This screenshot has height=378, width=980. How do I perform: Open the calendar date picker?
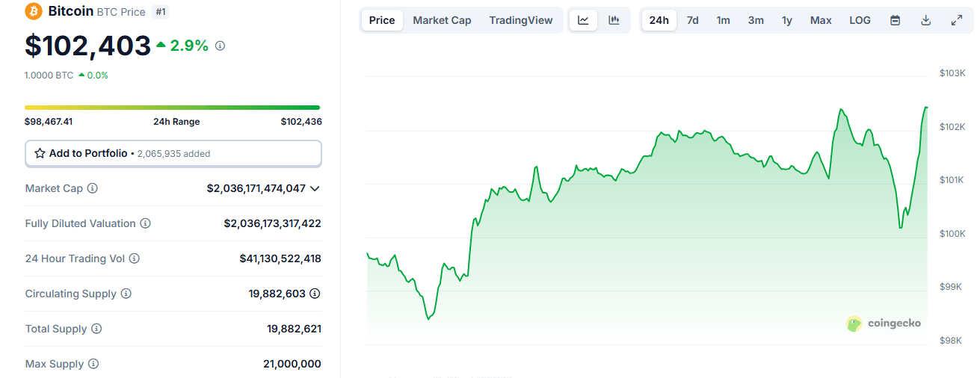[x=895, y=20]
